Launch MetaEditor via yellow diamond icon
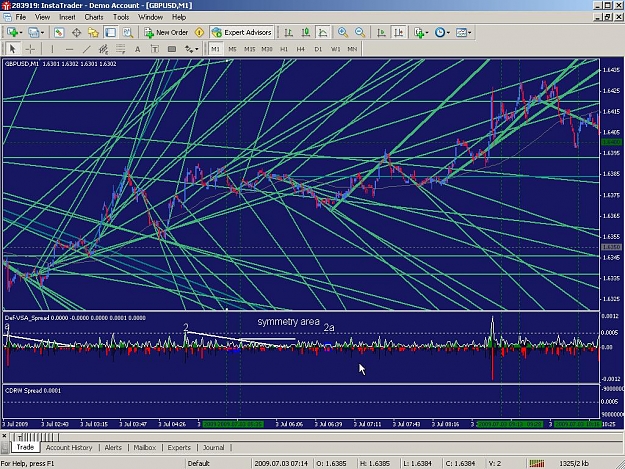 click(200, 33)
